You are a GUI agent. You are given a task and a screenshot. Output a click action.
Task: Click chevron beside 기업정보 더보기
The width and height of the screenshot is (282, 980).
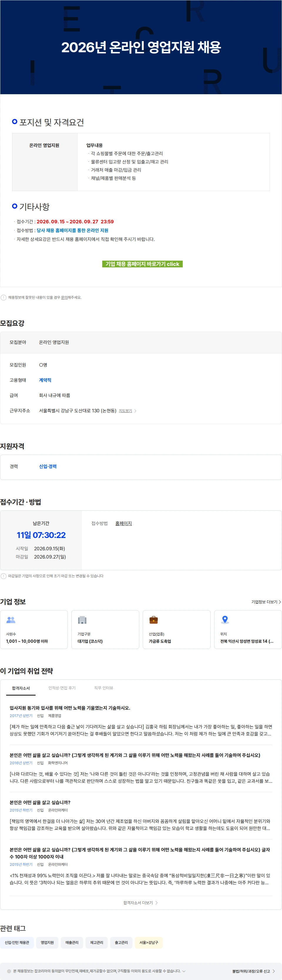pos(280,602)
